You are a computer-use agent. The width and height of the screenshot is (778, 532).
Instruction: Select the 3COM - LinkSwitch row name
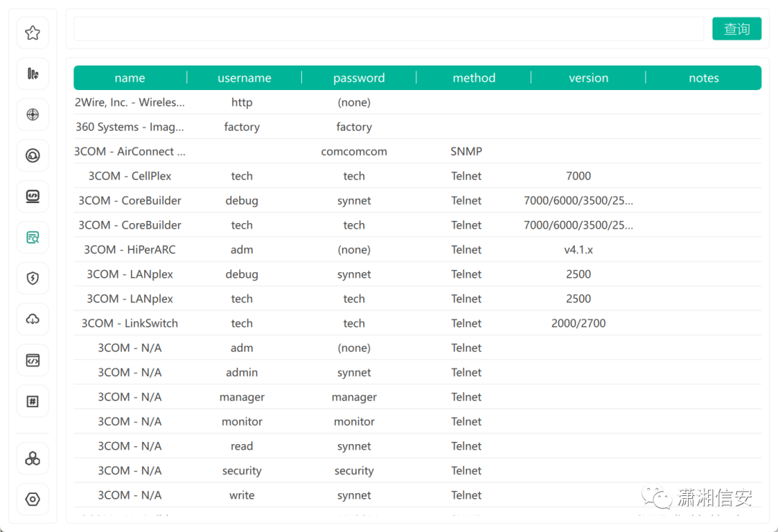coord(130,323)
